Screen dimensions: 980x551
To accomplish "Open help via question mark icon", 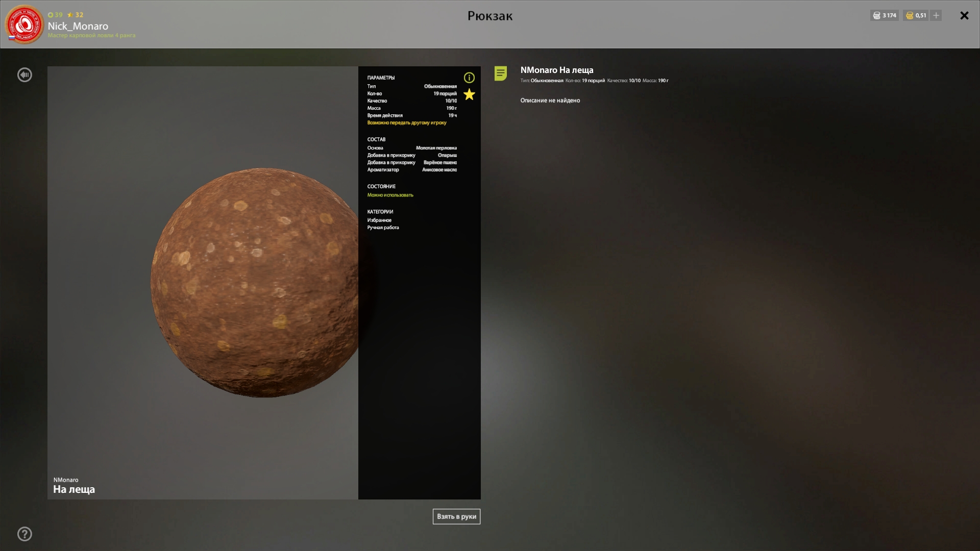I will pos(24,534).
